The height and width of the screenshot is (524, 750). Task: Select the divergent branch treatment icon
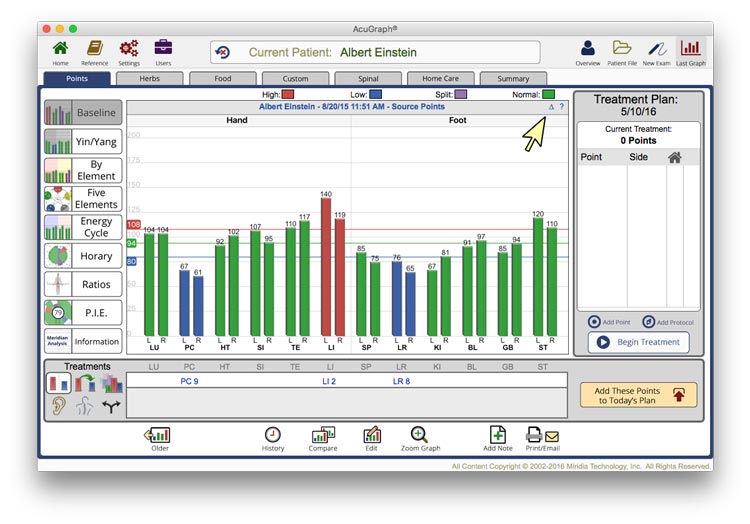coord(111,407)
